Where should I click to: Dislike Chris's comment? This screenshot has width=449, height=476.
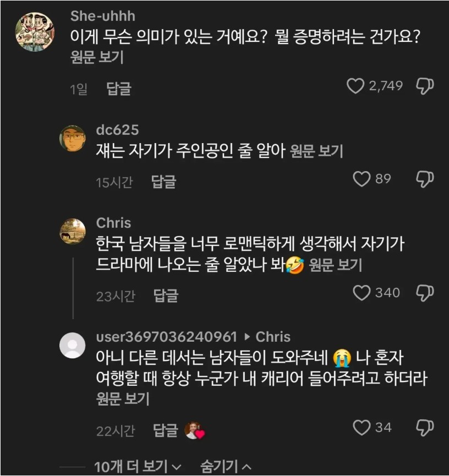(425, 293)
